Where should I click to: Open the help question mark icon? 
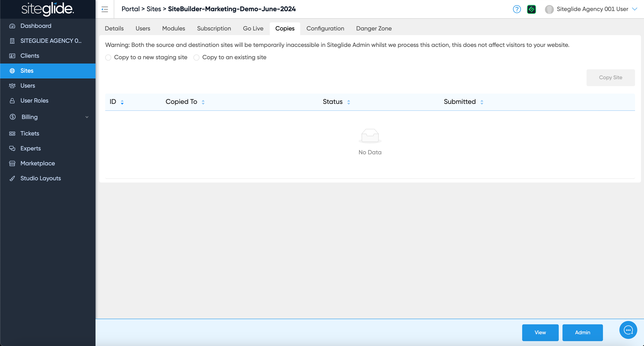click(517, 9)
